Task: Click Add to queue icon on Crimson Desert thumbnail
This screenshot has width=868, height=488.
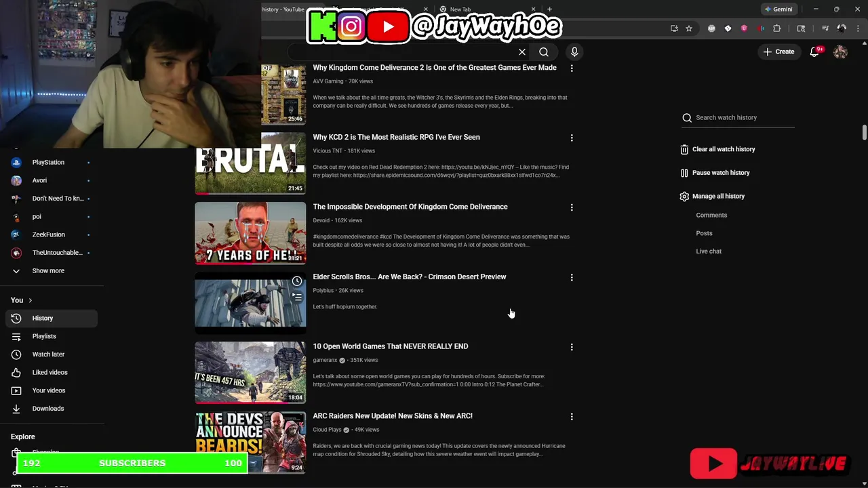Action: coord(297,297)
